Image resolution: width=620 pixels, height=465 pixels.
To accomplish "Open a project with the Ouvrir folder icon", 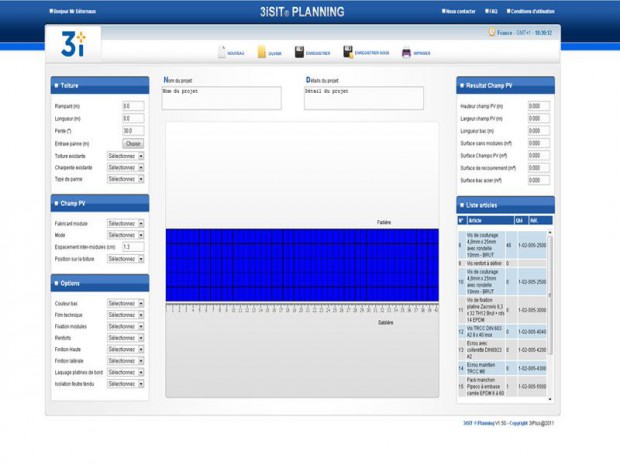I will pyautogui.click(x=262, y=52).
